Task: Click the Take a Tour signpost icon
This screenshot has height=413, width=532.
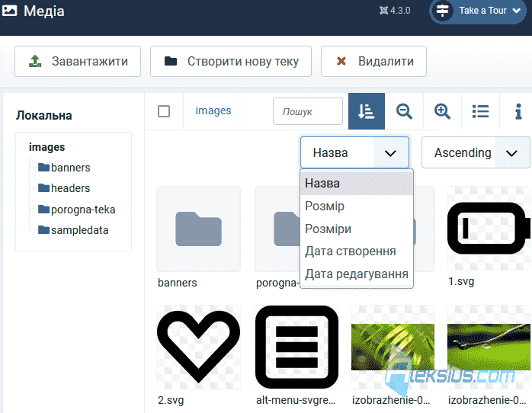Action: [442, 11]
